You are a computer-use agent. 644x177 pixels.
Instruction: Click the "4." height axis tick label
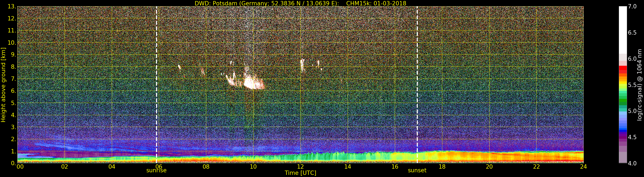[14, 115]
